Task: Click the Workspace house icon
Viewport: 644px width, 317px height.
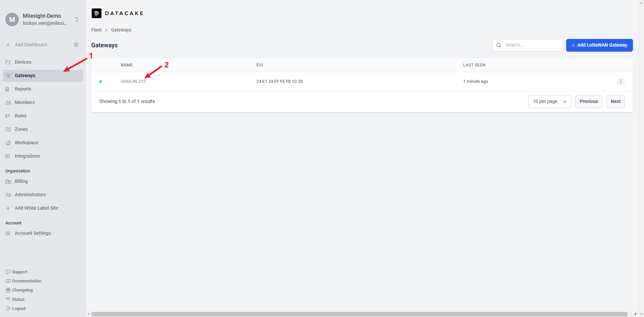Action: pyautogui.click(x=8, y=143)
